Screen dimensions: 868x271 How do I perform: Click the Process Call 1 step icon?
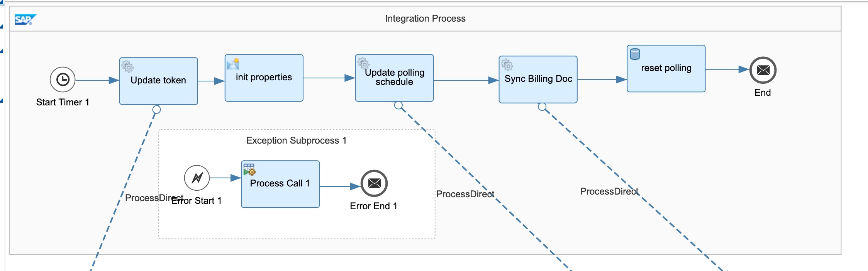(249, 169)
